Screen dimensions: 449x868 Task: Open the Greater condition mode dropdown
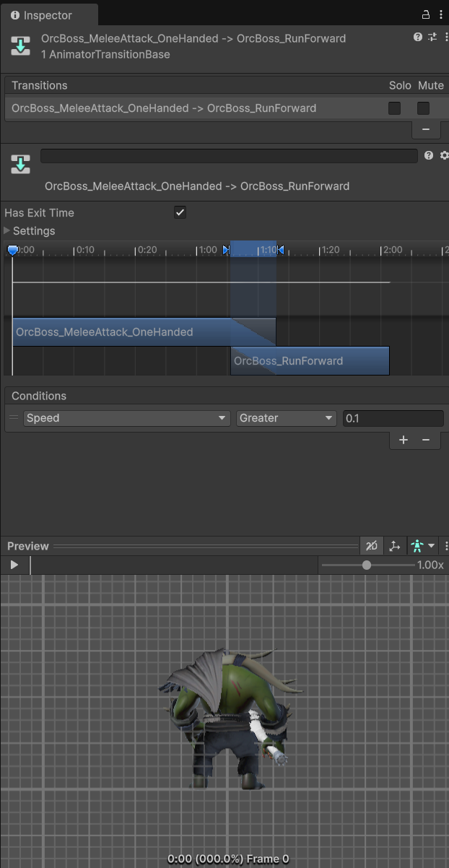pyautogui.click(x=286, y=418)
